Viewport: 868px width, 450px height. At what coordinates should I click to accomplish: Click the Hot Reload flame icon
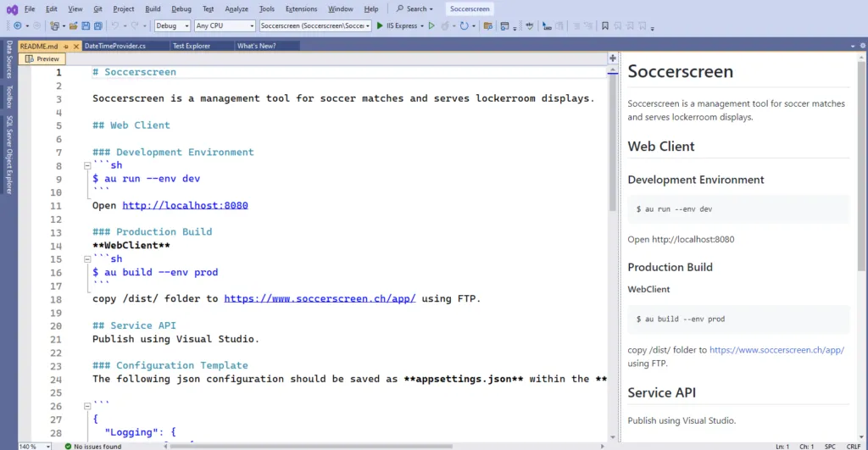point(445,26)
